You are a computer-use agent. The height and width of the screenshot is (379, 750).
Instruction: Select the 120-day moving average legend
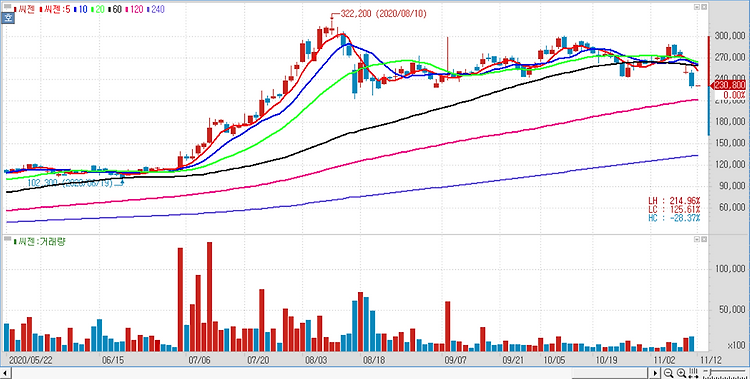tap(134, 9)
